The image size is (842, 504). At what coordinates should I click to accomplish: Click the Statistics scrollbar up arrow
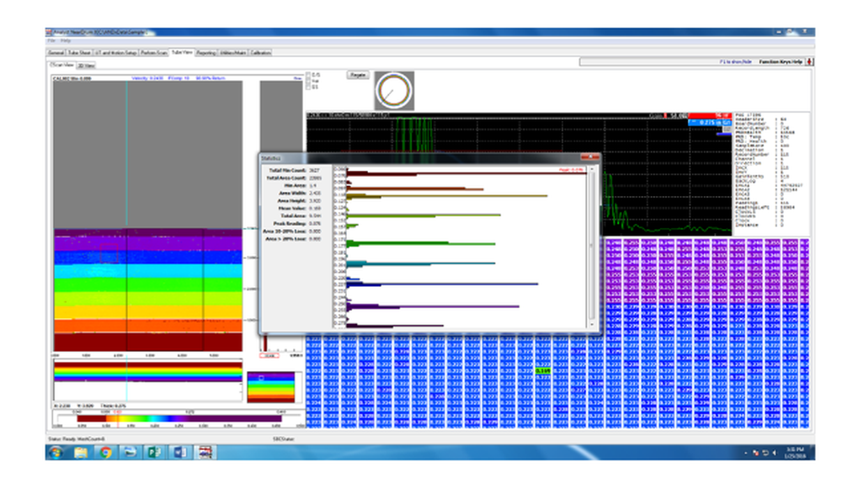592,169
